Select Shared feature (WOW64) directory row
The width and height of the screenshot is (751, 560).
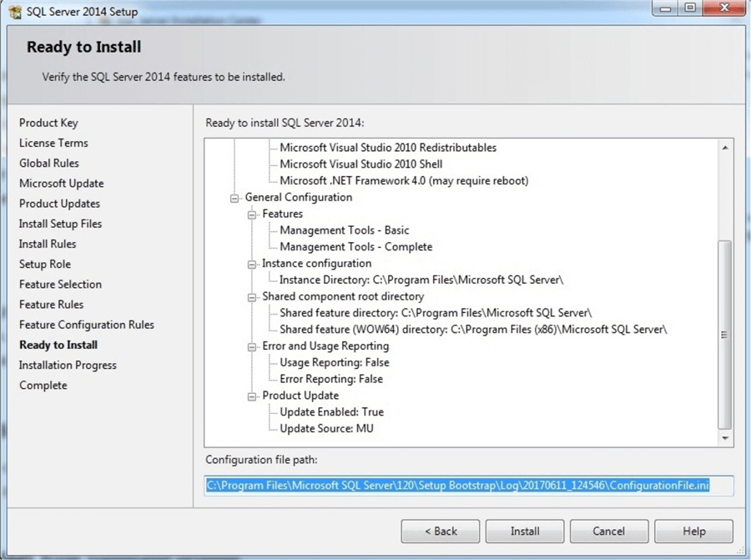click(473, 330)
